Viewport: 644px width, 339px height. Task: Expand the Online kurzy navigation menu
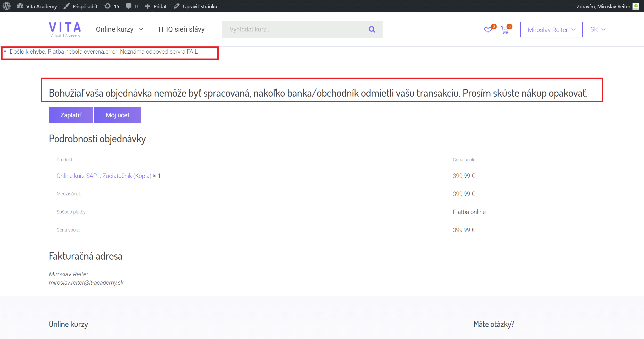coord(119,29)
